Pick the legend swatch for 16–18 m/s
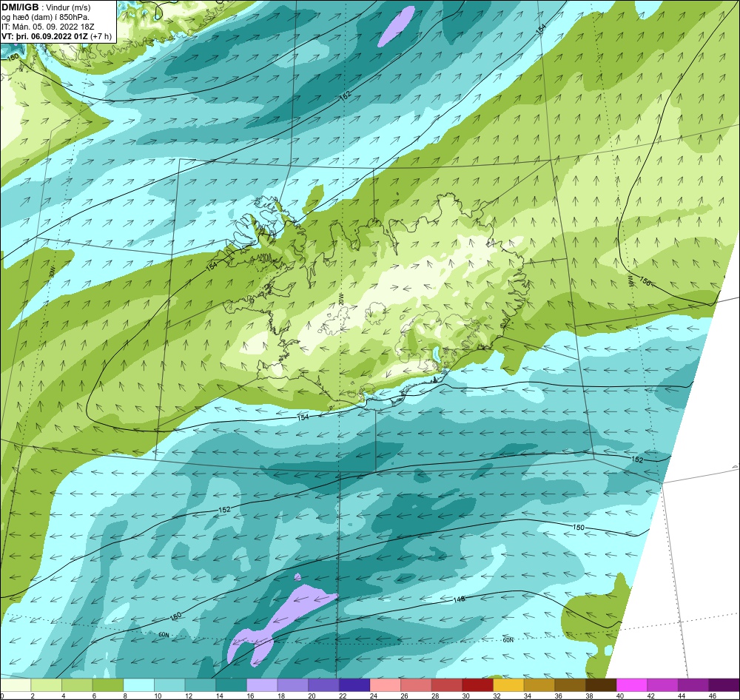The image size is (740, 700). pos(263,685)
